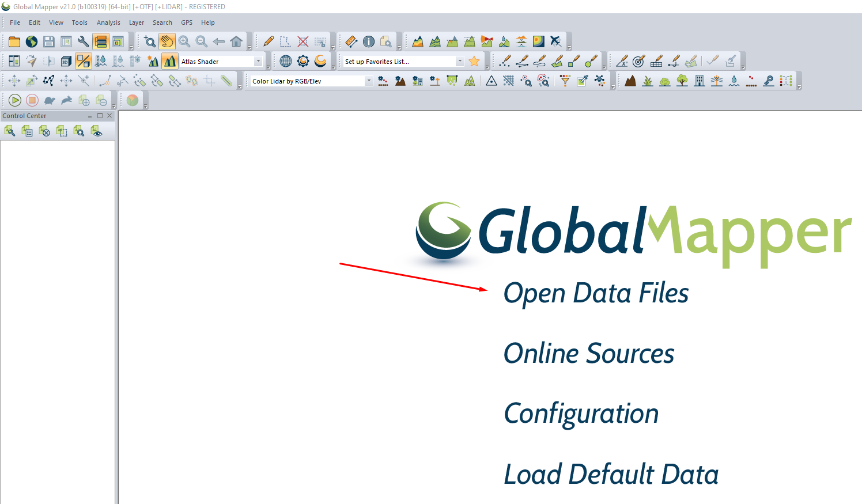The image size is (862, 504).
Task: Click the Load Default Data link
Action: pyautogui.click(x=611, y=474)
